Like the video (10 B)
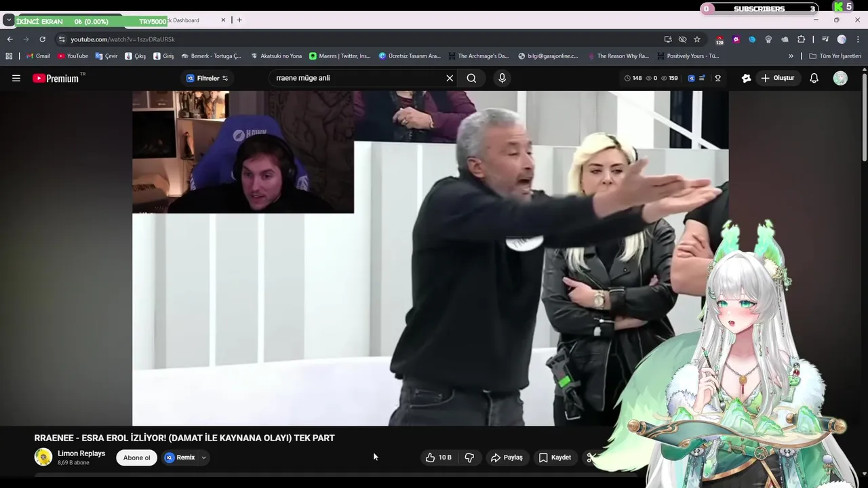 [438, 457]
